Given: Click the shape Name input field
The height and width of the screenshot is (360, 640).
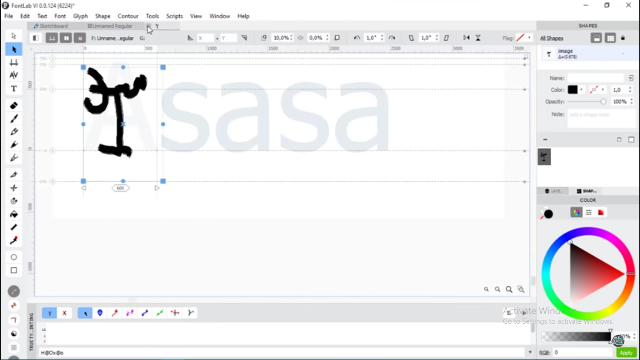Looking at the screenshot, I should coord(596,78).
